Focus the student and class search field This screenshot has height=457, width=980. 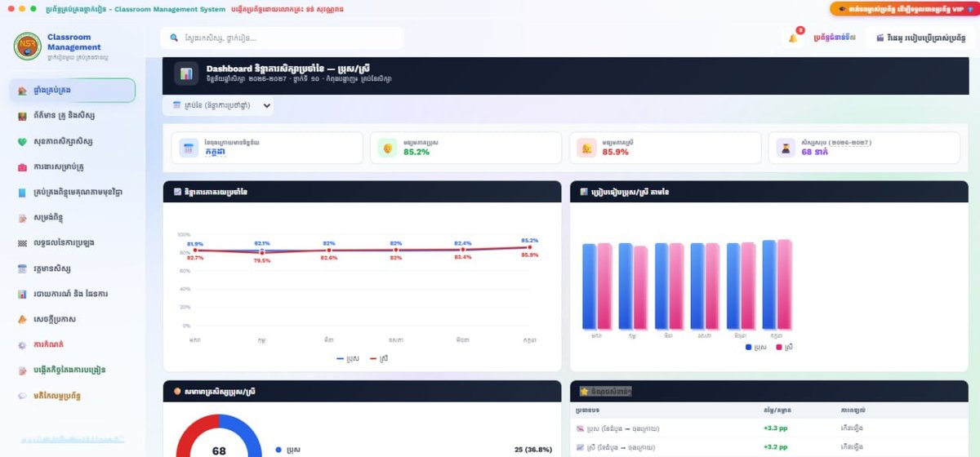point(283,38)
